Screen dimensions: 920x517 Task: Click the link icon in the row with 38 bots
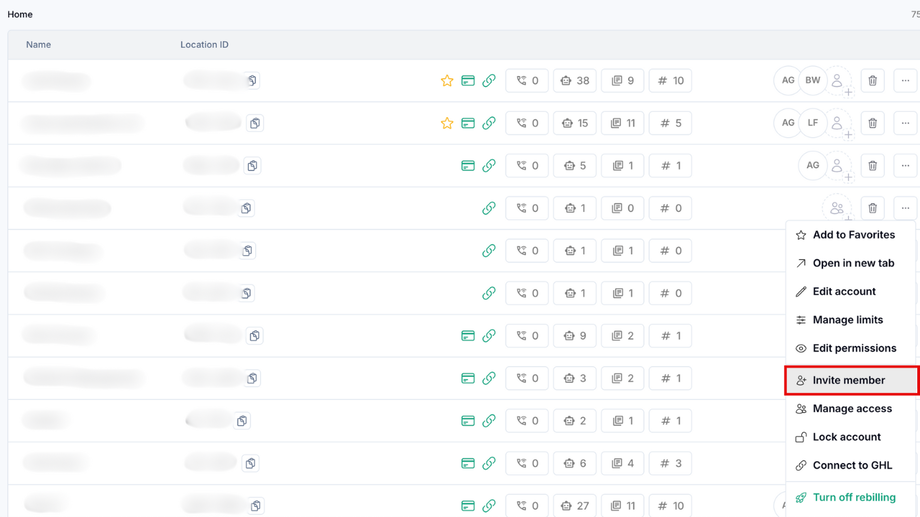pos(489,81)
